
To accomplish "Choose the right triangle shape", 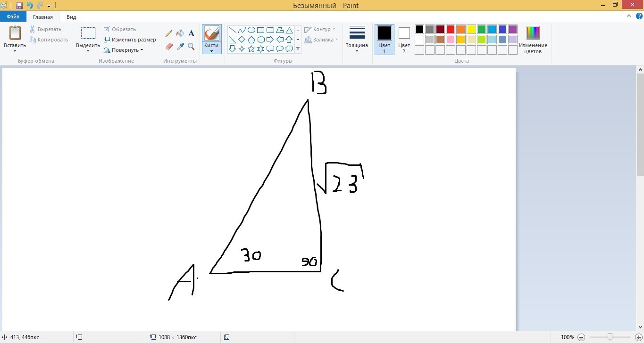I will click(233, 40).
